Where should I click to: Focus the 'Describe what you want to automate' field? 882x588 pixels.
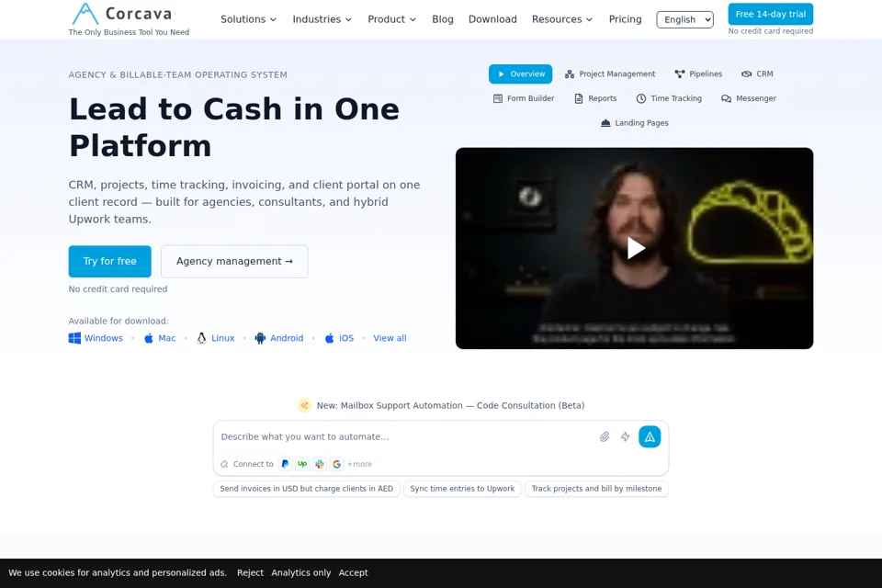405,436
